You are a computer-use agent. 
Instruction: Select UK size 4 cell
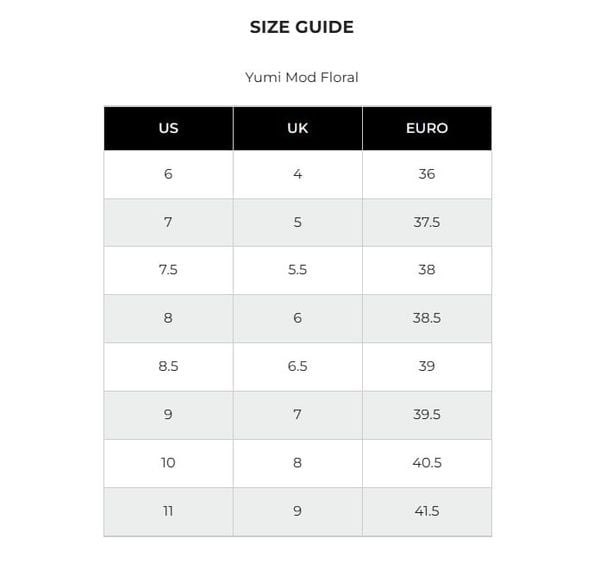tap(297, 174)
